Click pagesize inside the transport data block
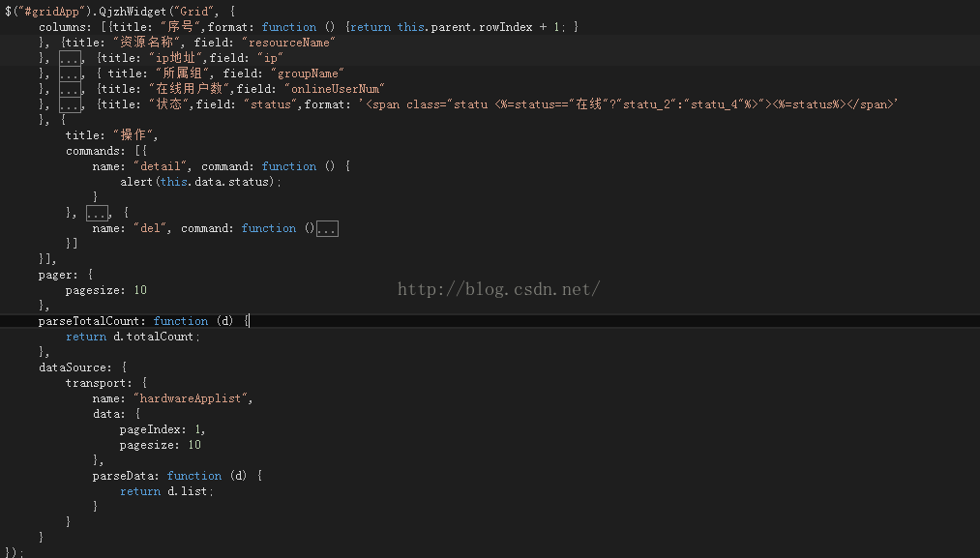The width and height of the screenshot is (980, 558). pos(149,445)
